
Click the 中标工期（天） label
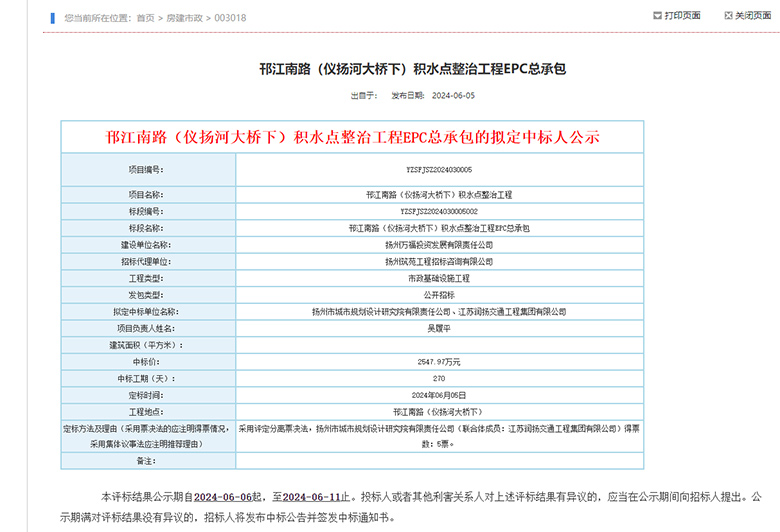[146, 379]
